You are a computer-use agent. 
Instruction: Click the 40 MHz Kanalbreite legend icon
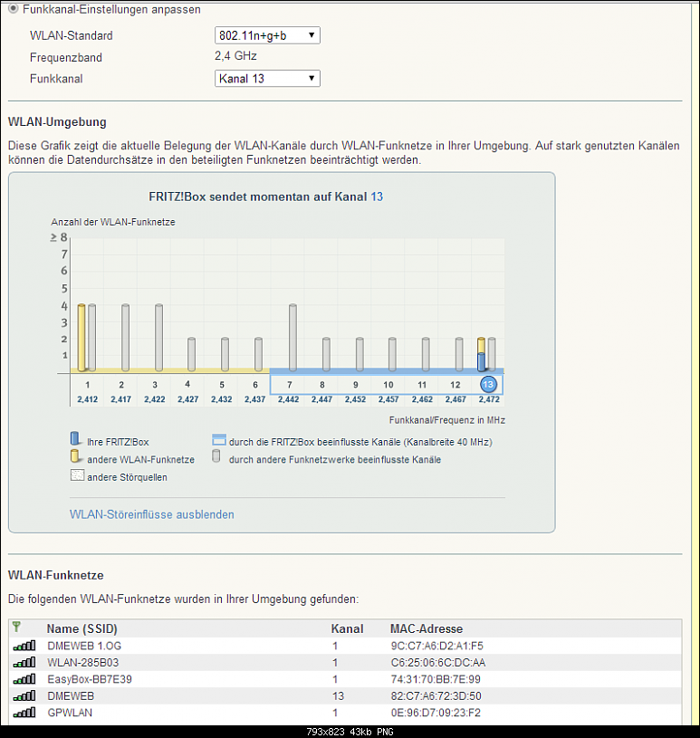click(x=217, y=441)
